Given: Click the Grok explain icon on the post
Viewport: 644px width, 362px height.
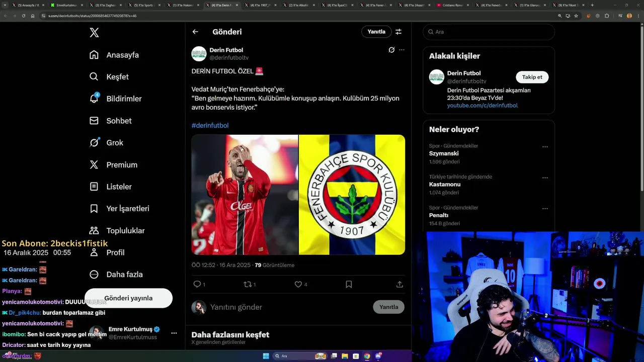Looking at the screenshot, I should pyautogui.click(x=391, y=50).
